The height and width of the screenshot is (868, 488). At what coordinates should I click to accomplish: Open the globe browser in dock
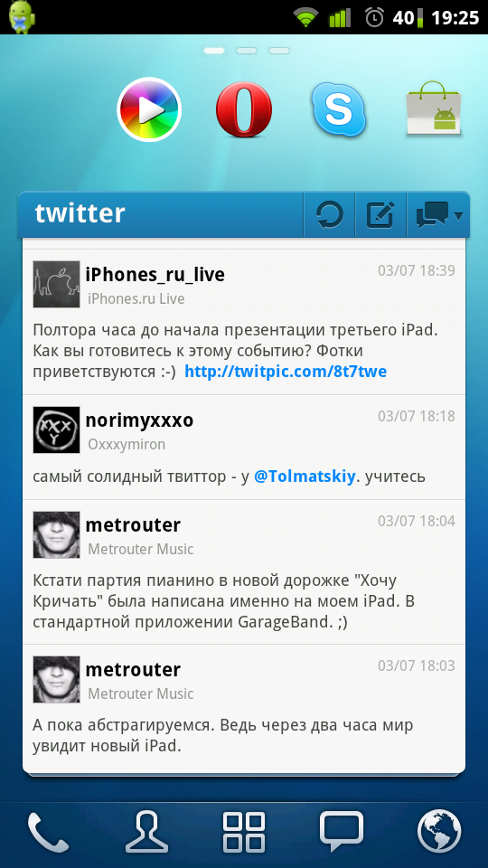(439, 832)
